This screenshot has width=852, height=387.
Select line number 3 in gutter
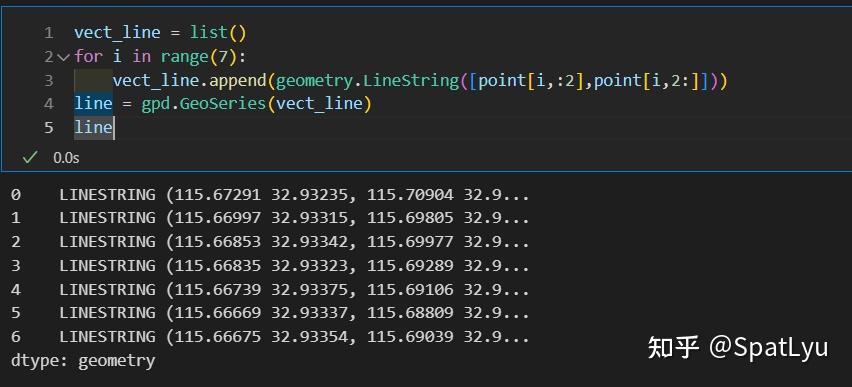(x=49, y=80)
